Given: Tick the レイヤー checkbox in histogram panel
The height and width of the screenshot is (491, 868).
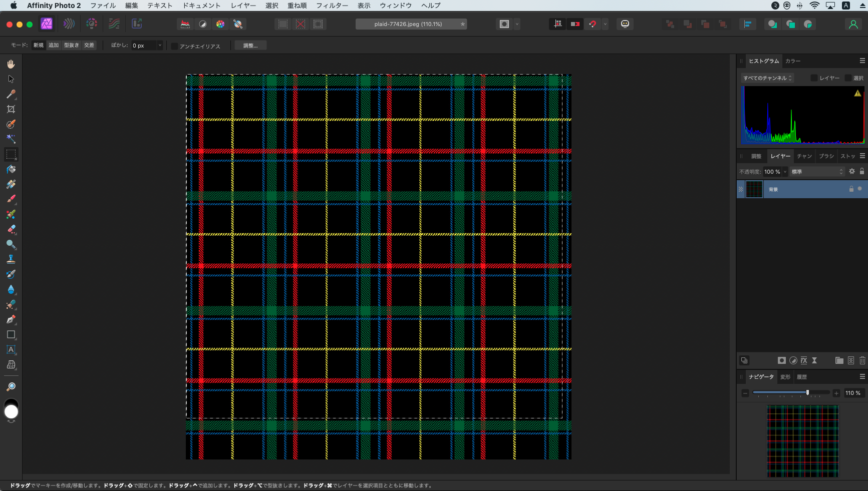Looking at the screenshot, I should (x=814, y=78).
